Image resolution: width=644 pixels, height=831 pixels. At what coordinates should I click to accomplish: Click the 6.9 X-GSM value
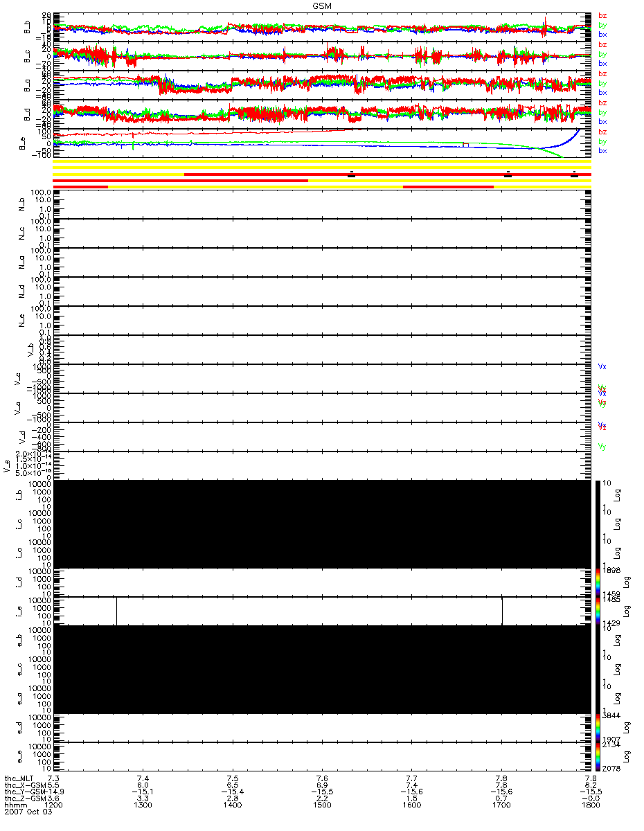point(322,785)
